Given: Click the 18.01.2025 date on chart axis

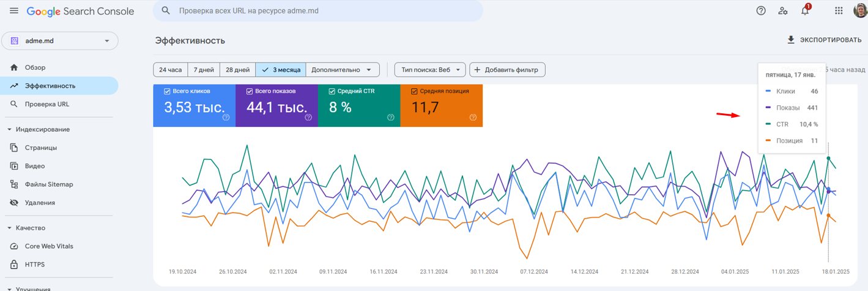Looking at the screenshot, I should click(x=836, y=271).
